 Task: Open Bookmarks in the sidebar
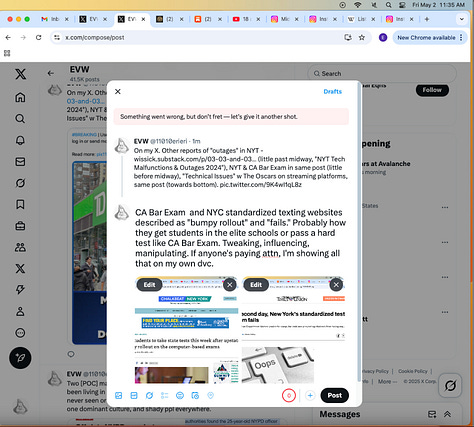[x=20, y=204]
